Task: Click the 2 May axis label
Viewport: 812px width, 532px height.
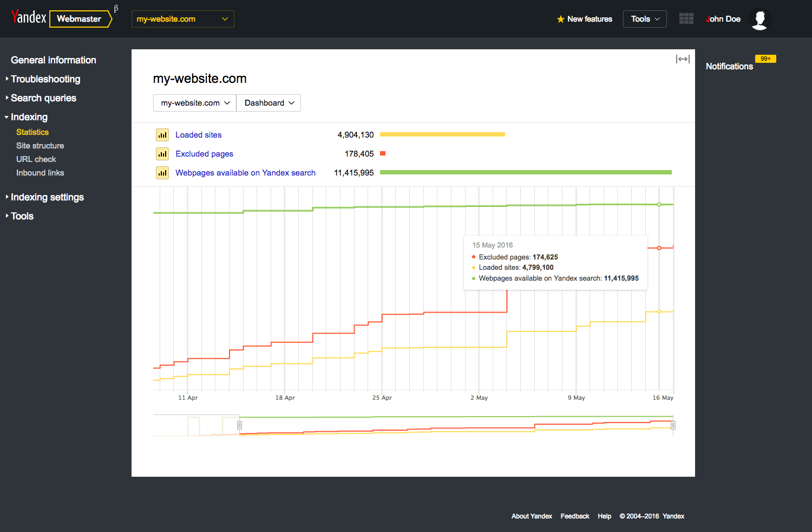Action: [479, 398]
